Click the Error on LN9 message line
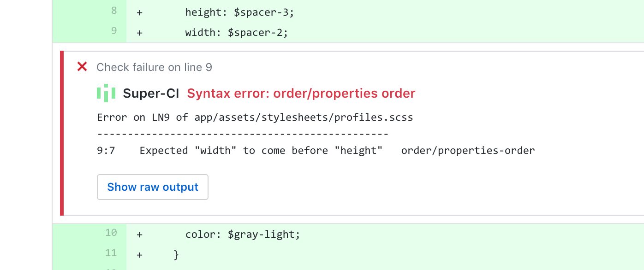 click(x=254, y=117)
